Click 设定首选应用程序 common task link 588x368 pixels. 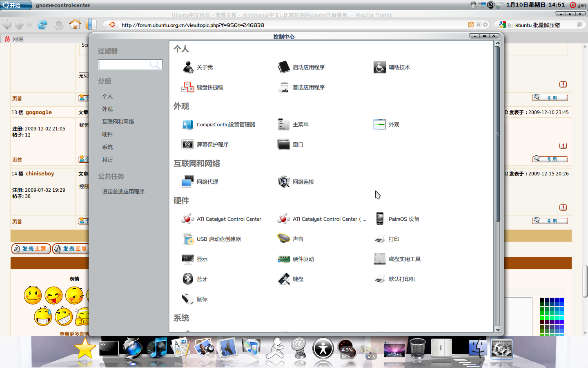tap(123, 191)
